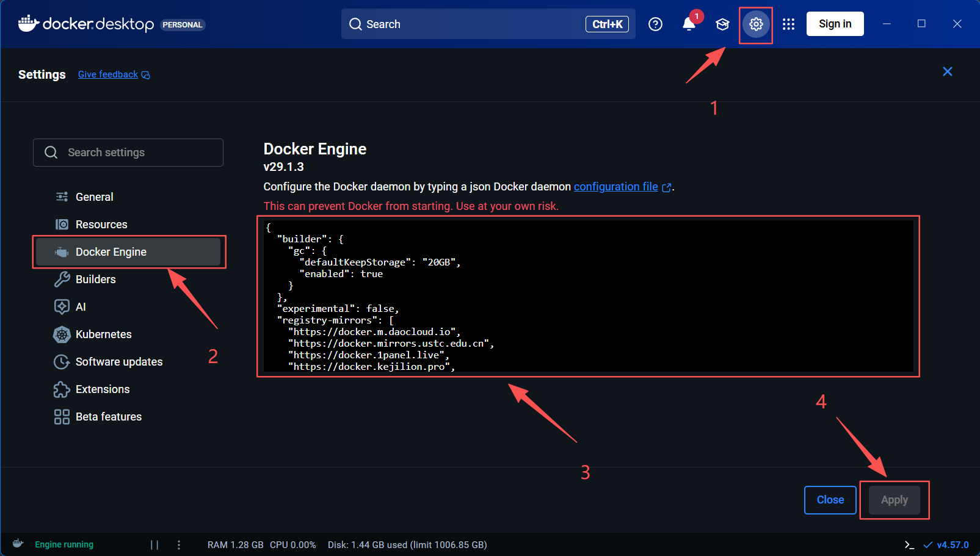Image resolution: width=980 pixels, height=556 pixels.
Task: Click the Close button
Action: point(830,500)
